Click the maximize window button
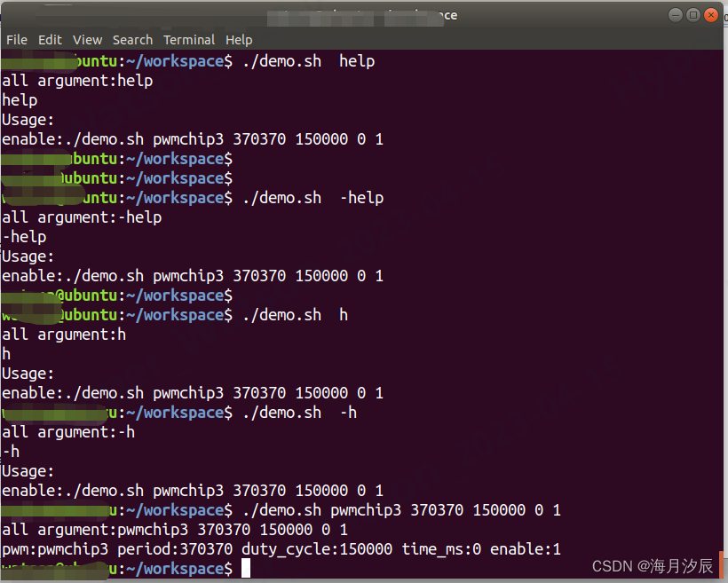 click(x=693, y=14)
